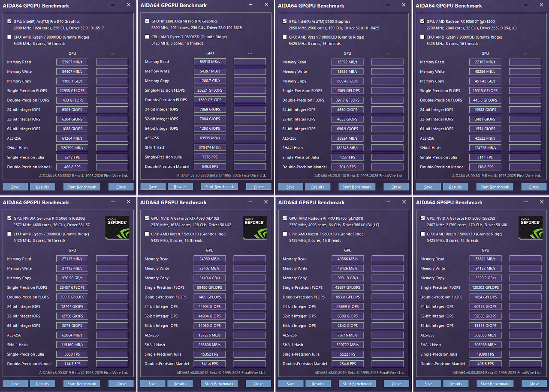Click Memory Read value 49366 MB/s

click(x=348, y=259)
